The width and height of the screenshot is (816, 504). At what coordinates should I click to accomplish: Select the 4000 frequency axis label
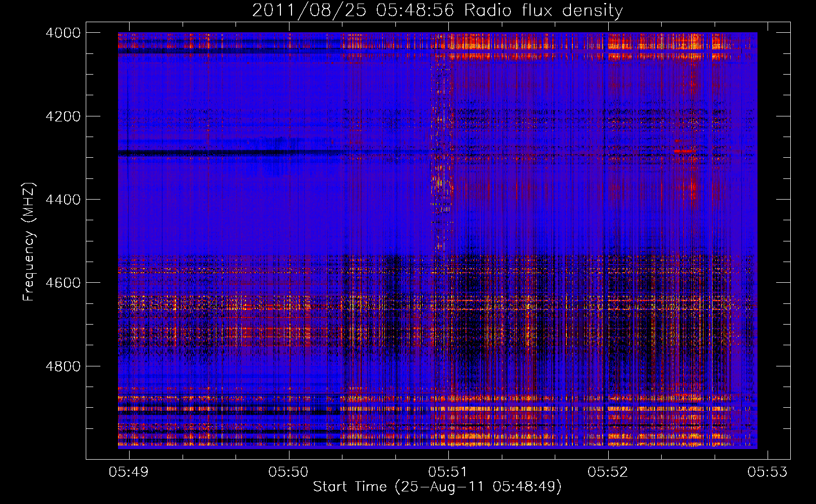coord(63,33)
